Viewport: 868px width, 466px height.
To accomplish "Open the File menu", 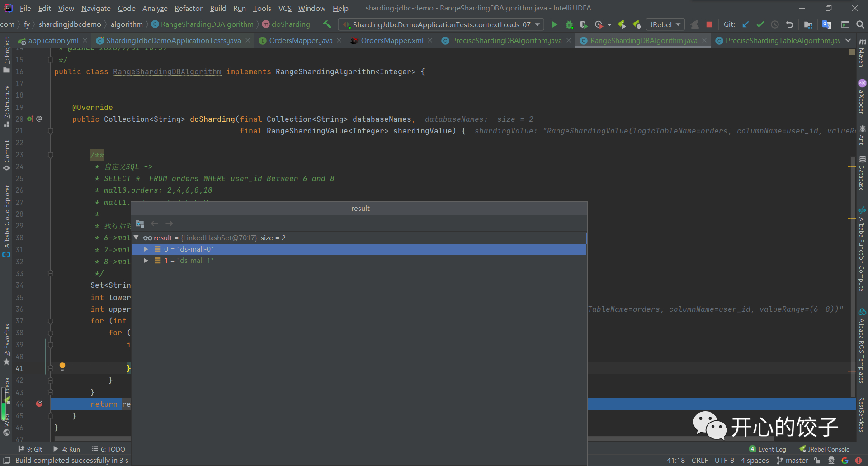I will pyautogui.click(x=25, y=8).
